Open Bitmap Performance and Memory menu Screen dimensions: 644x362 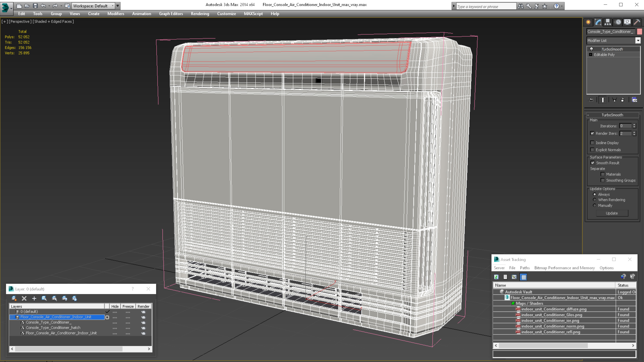tap(564, 268)
